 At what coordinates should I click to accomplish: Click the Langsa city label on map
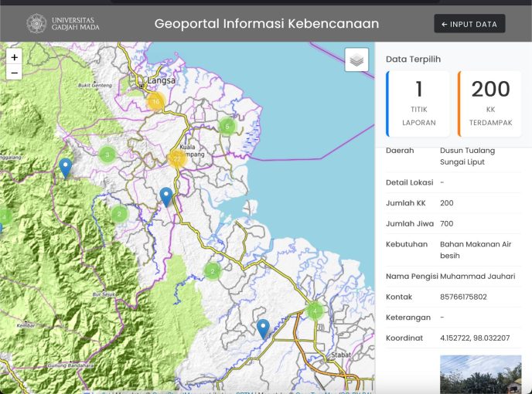tap(164, 80)
